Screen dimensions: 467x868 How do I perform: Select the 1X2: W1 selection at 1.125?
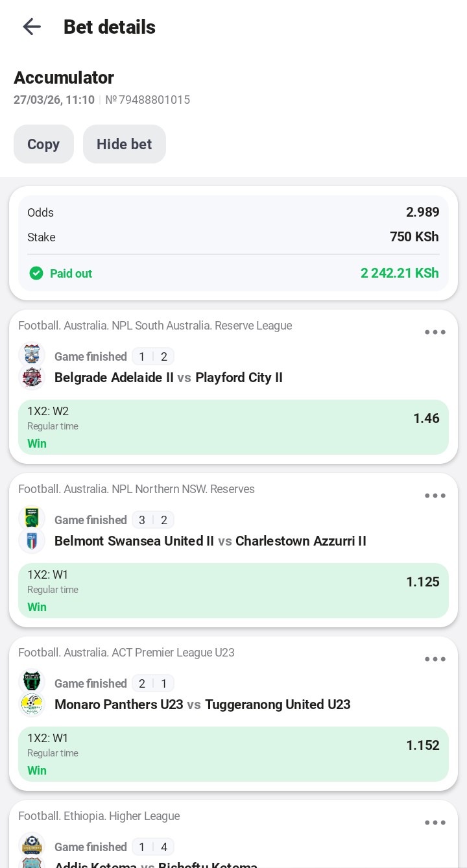coord(233,590)
